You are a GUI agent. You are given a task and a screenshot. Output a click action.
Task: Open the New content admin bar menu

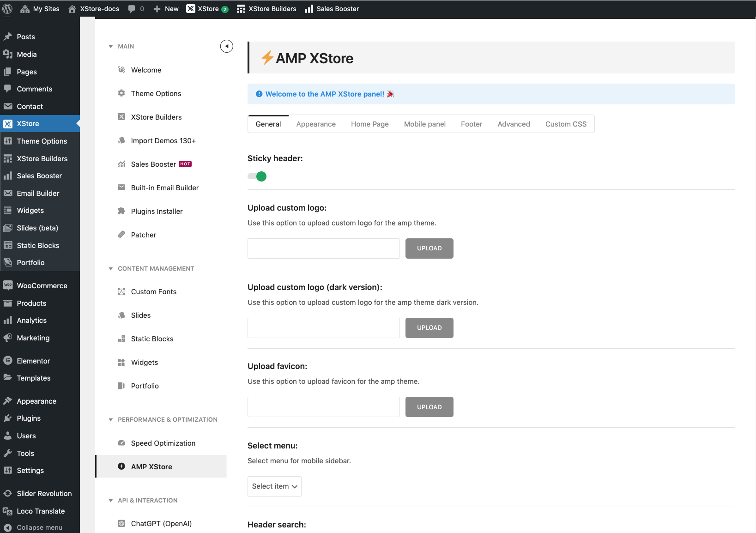(x=166, y=9)
